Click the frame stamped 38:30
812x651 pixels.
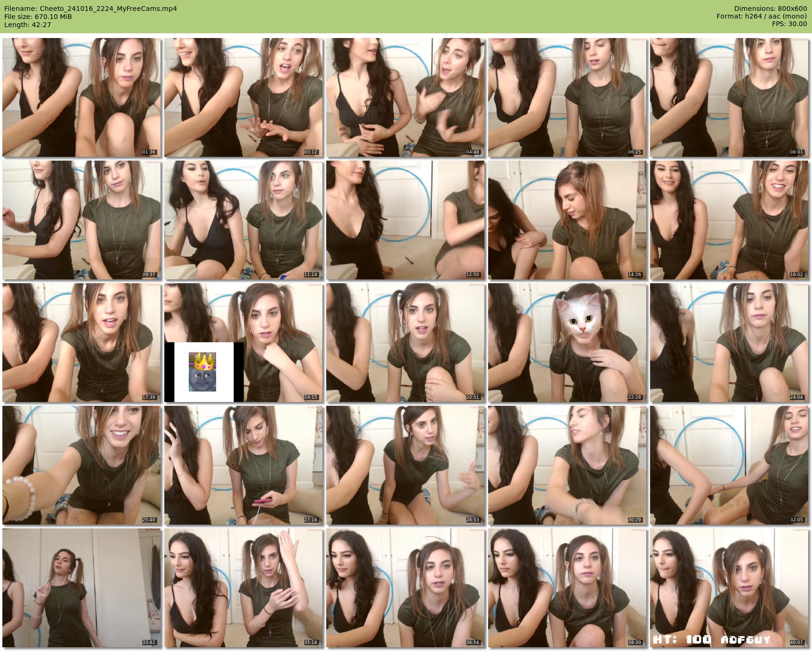(567, 588)
